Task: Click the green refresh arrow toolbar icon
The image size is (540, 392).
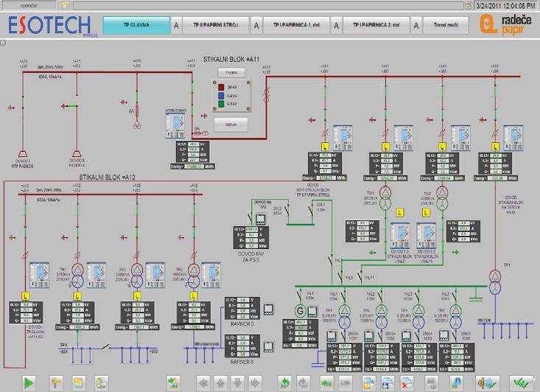Action: click(x=285, y=382)
